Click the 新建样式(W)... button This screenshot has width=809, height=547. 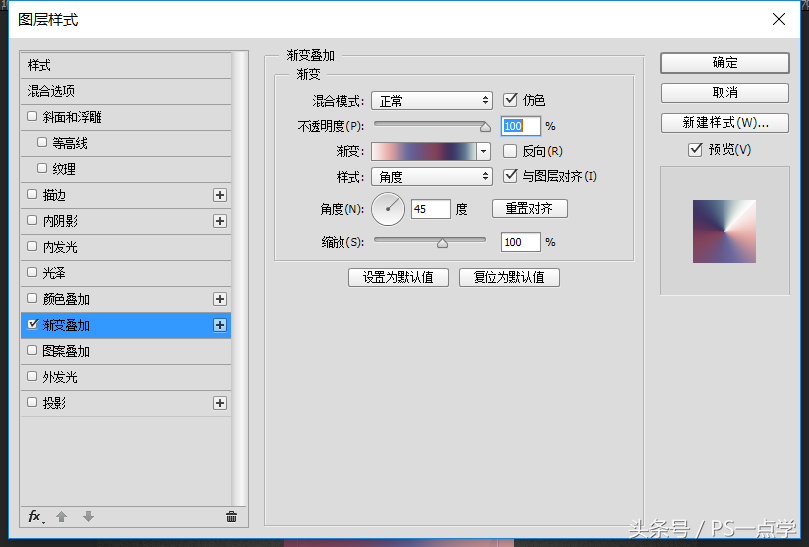724,123
